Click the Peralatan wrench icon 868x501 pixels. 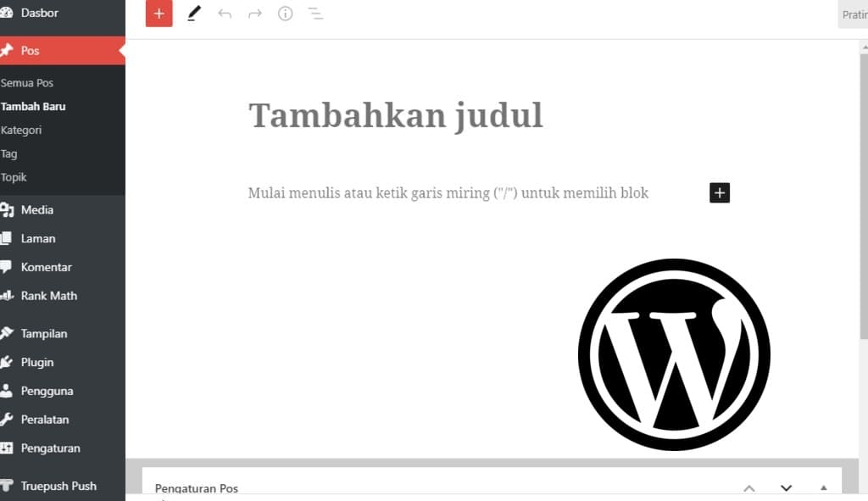[x=6, y=420]
